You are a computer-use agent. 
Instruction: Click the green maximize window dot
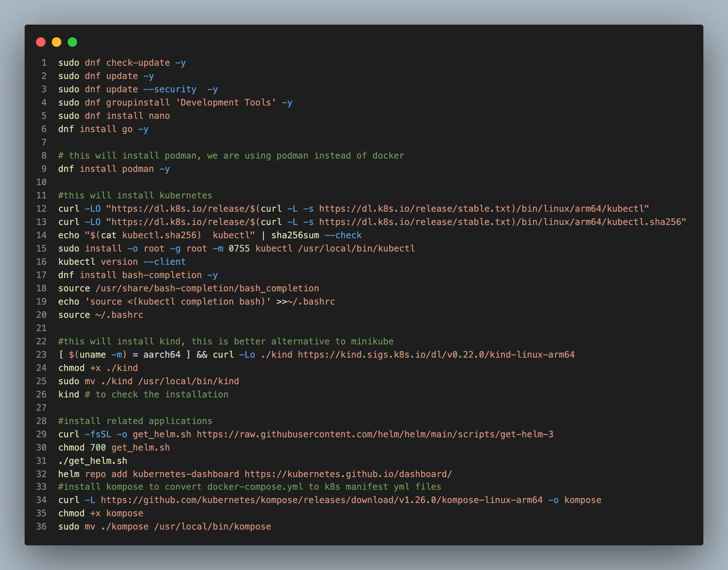pos(72,42)
